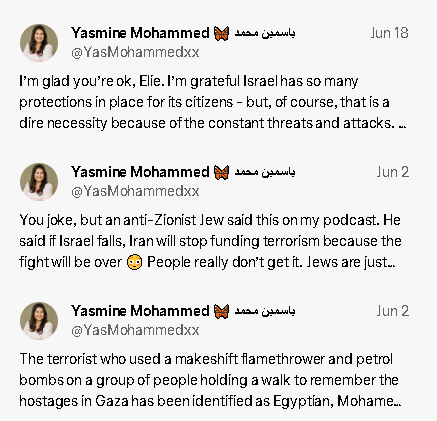This screenshot has height=421, width=437.
Task: Click @YasMohammedxx handle on first tweet
Action: [x=135, y=52]
